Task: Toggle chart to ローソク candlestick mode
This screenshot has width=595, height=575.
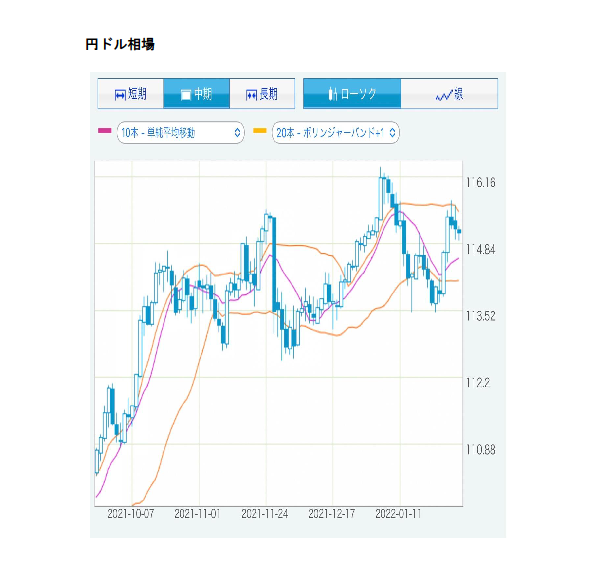Action: click(x=352, y=94)
